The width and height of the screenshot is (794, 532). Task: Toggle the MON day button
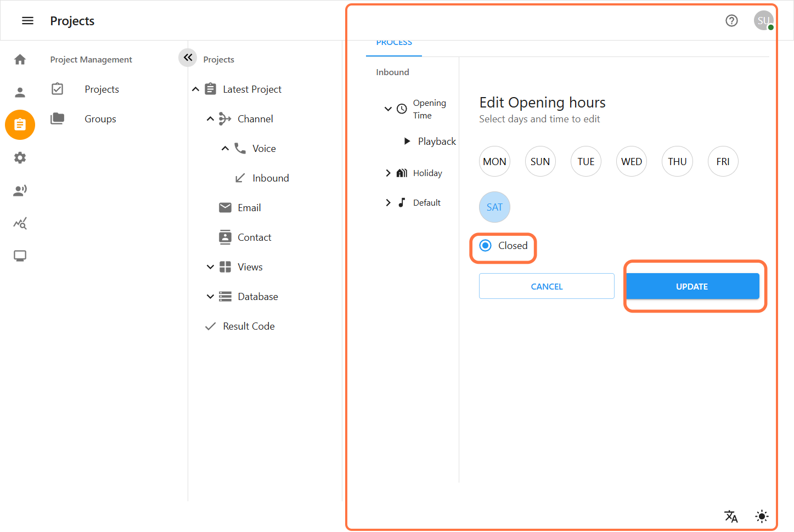coord(494,162)
